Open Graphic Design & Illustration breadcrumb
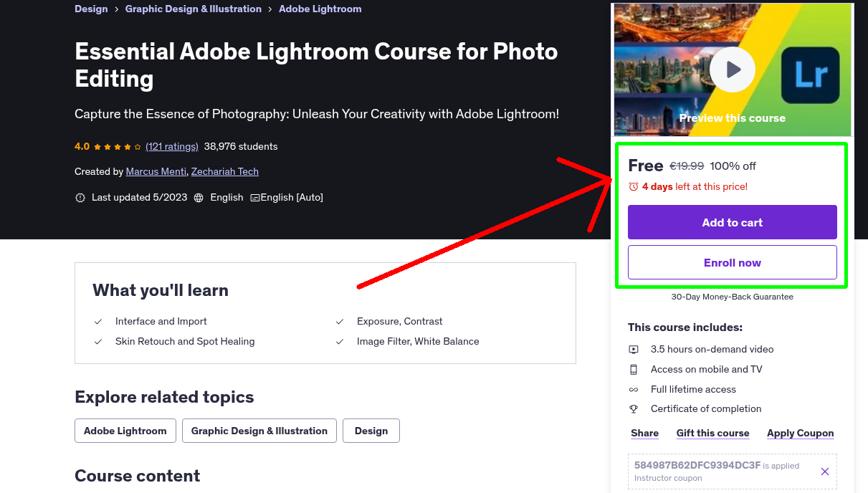Image resolution: width=868 pixels, height=493 pixels. (194, 9)
